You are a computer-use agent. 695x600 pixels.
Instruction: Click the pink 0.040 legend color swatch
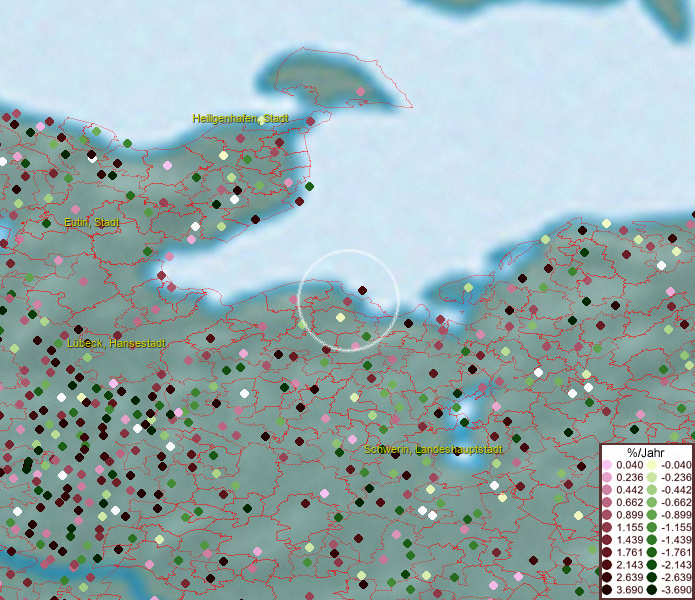607,464
